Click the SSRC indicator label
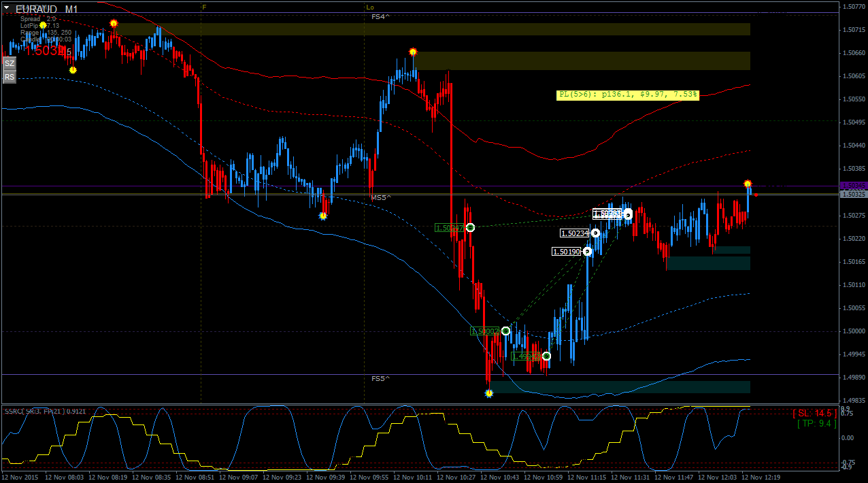The height and width of the screenshot is (483, 868). click(45, 411)
